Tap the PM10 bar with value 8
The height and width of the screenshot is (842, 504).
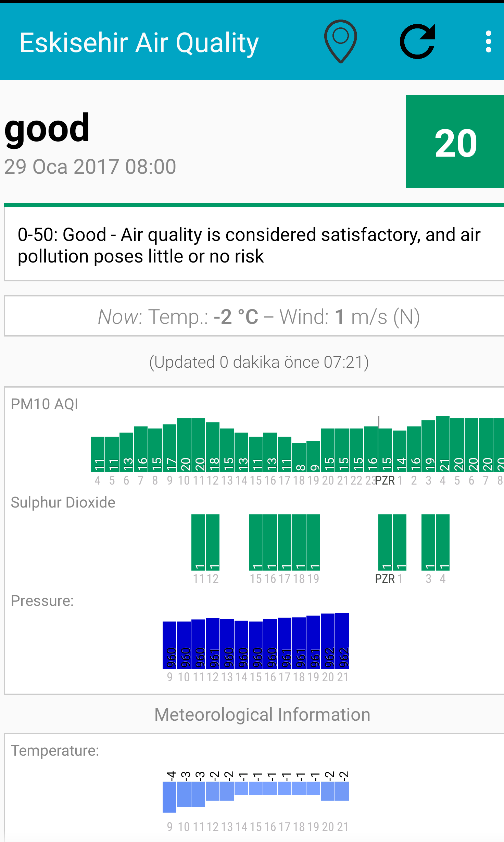coord(299,457)
